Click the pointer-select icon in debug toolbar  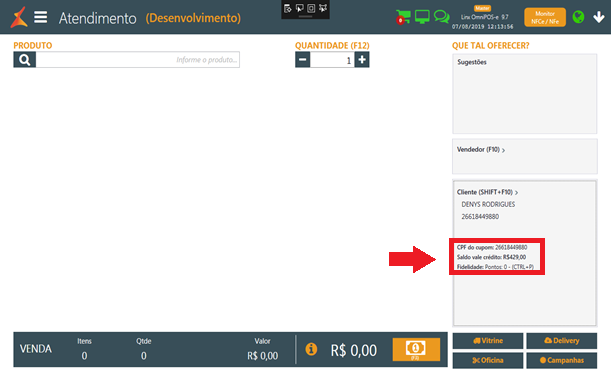[299, 8]
